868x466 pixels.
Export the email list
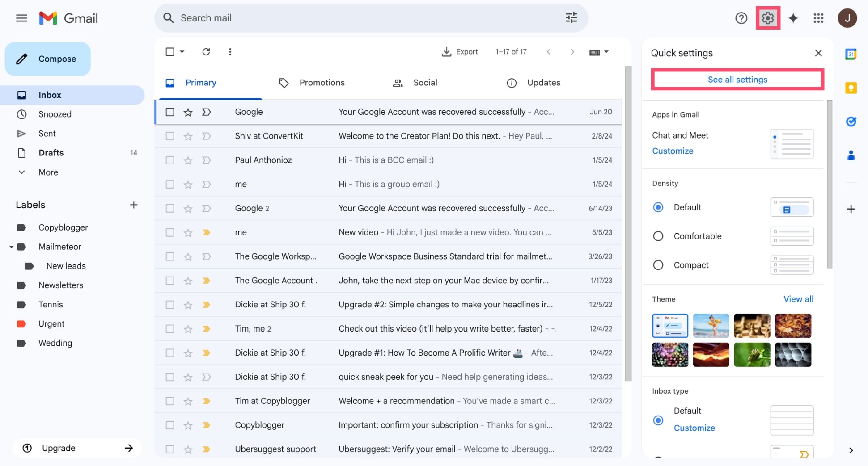pos(460,51)
